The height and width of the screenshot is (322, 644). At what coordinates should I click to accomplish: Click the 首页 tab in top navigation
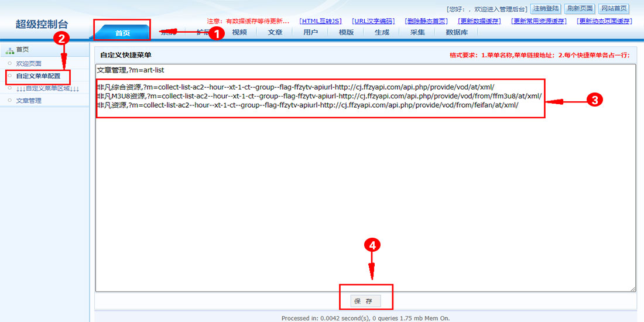122,33
